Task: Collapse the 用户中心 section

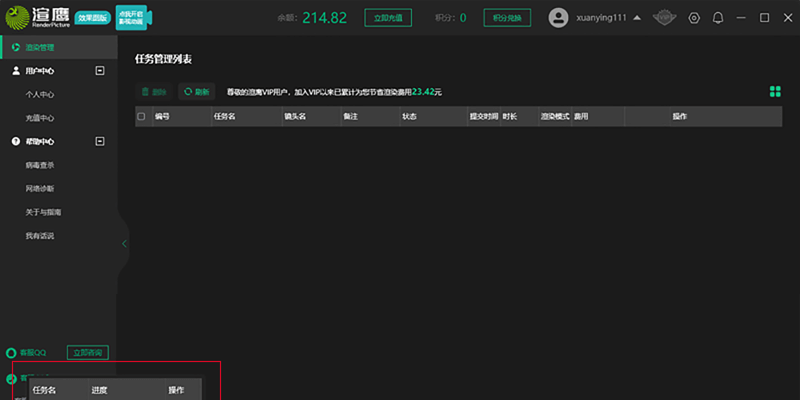Action: click(x=99, y=71)
